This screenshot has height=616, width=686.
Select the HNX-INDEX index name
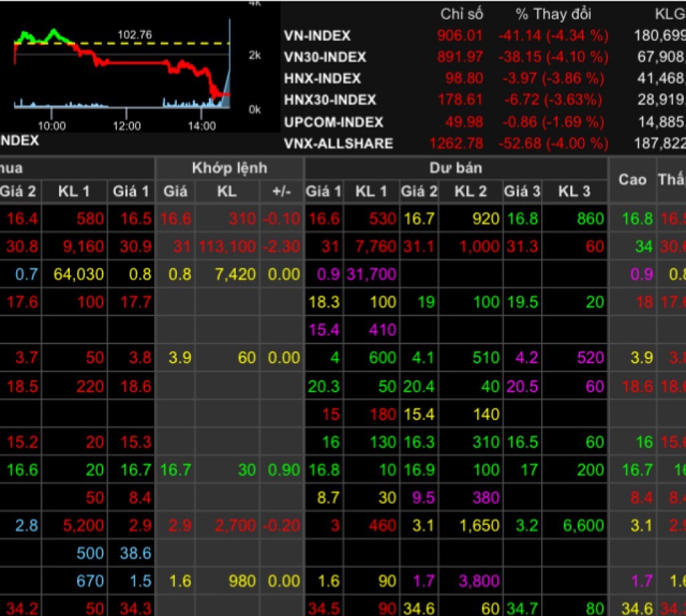(322, 78)
